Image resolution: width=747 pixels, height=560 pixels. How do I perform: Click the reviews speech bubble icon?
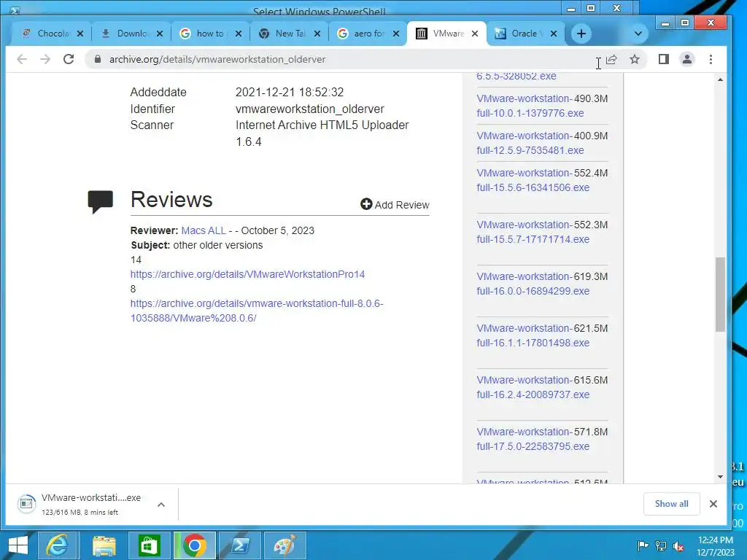pos(101,201)
